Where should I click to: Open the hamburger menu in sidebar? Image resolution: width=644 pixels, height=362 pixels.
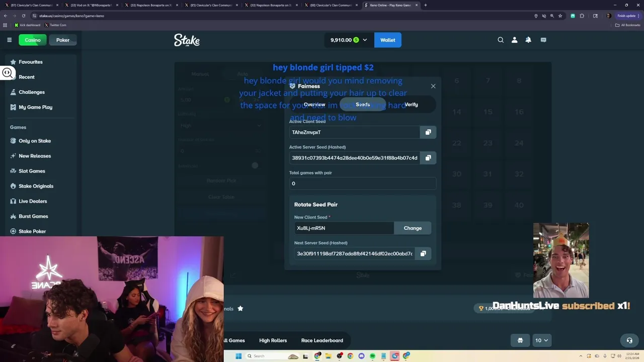pyautogui.click(x=9, y=40)
